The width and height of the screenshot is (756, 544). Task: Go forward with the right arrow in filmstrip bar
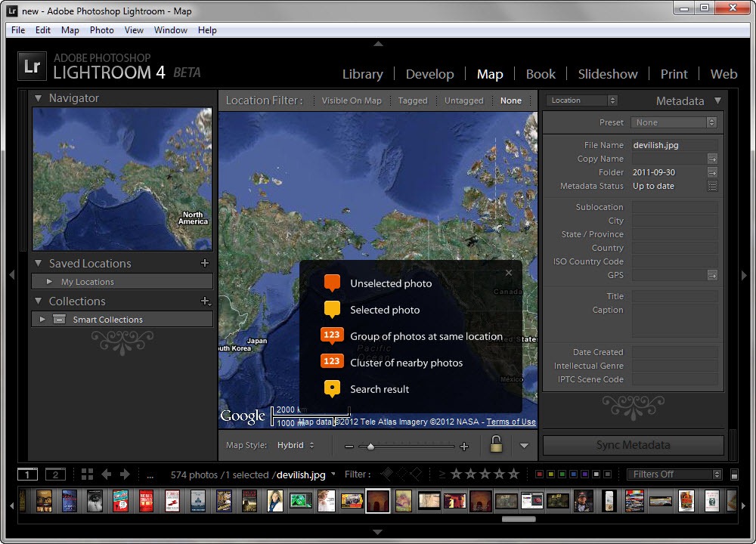coord(125,474)
